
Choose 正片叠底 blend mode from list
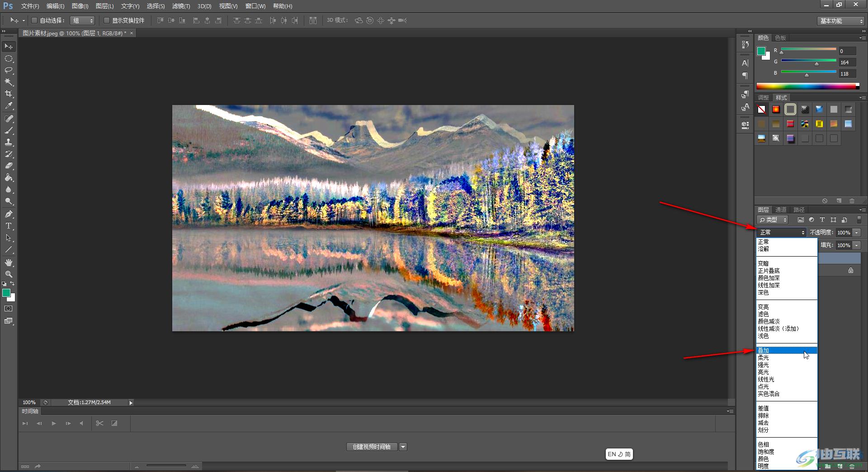coord(787,271)
